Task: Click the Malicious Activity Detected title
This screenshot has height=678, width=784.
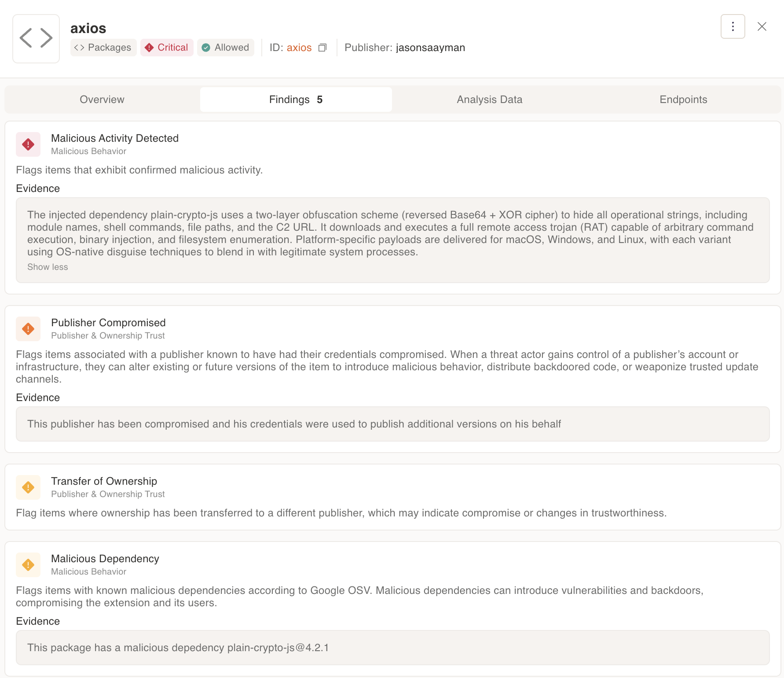Action: [115, 138]
